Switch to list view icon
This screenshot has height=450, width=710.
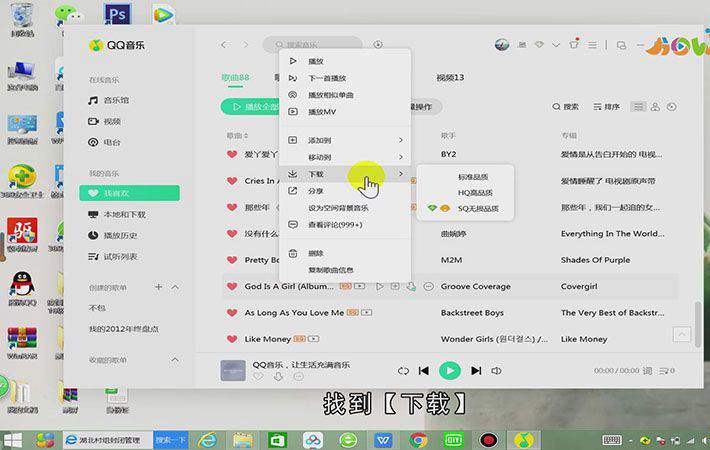pos(638,107)
